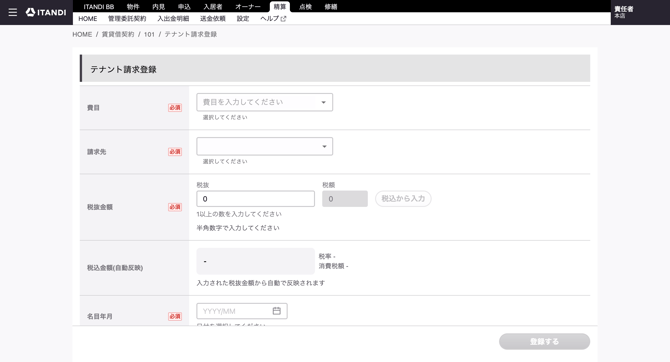The image size is (670, 362).
Task: Switch to the 物件 tab
Action: click(133, 7)
